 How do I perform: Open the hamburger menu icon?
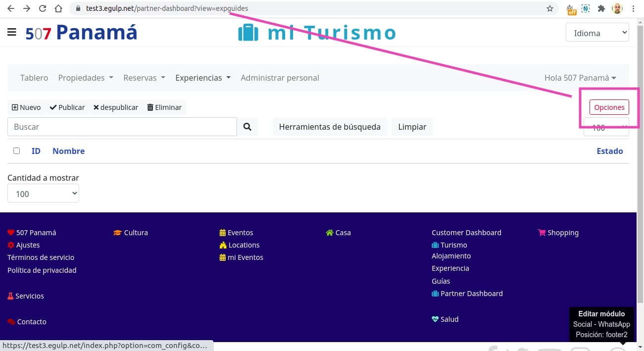tap(12, 33)
